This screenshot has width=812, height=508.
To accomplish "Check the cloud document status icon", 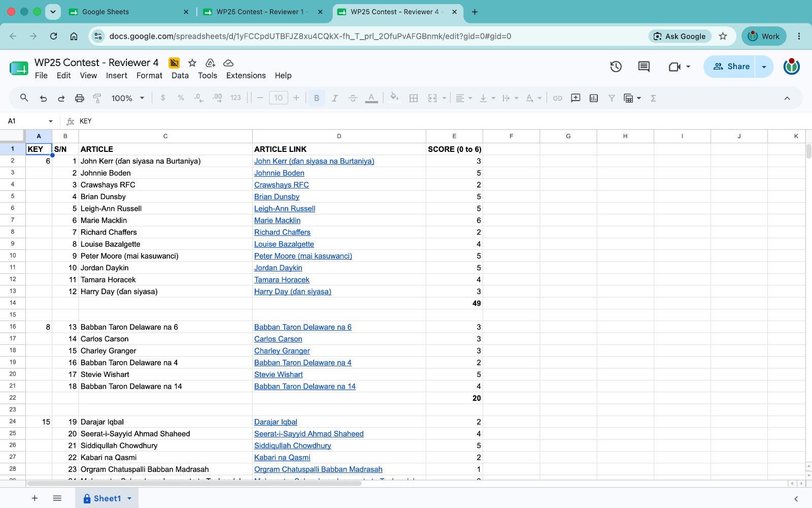I will tap(228, 62).
